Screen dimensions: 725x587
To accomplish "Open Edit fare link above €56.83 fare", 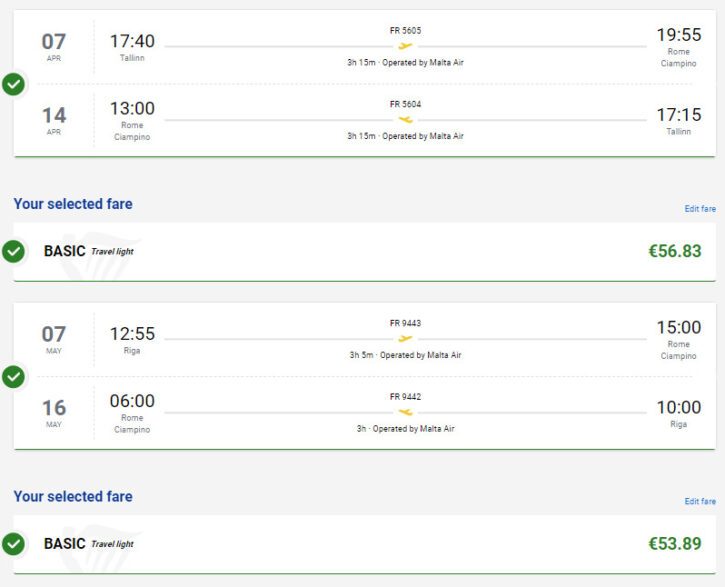I will (x=700, y=209).
